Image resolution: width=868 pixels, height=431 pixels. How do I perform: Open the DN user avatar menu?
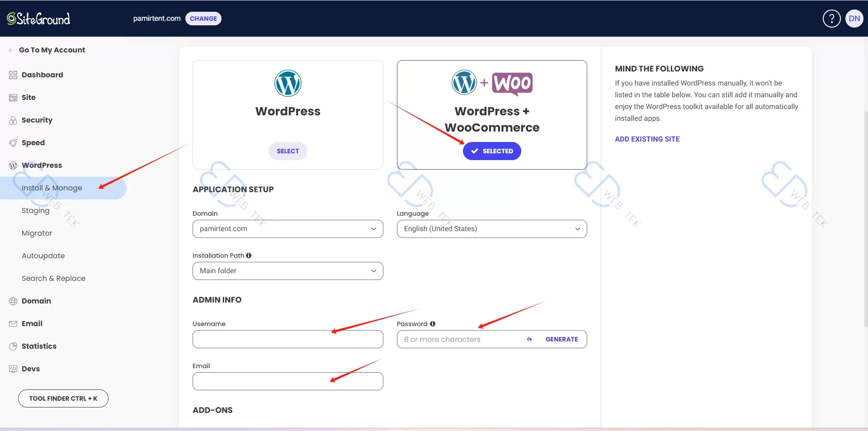pos(854,19)
